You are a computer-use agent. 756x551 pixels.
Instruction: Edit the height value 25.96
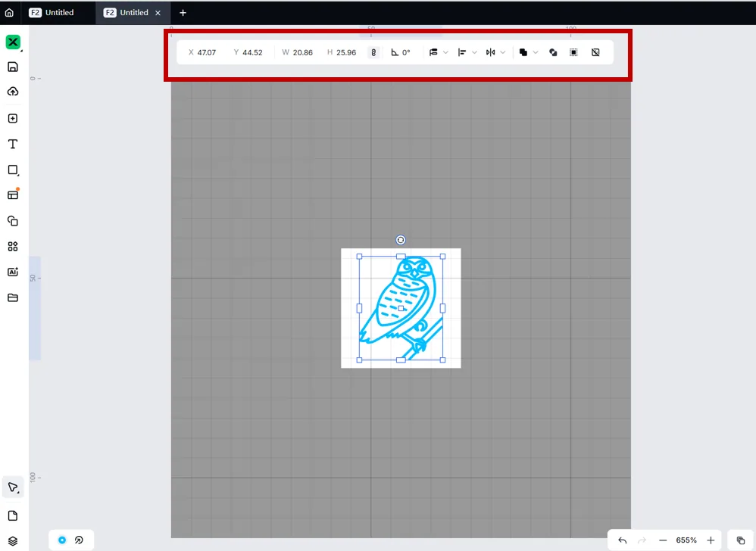click(x=346, y=52)
